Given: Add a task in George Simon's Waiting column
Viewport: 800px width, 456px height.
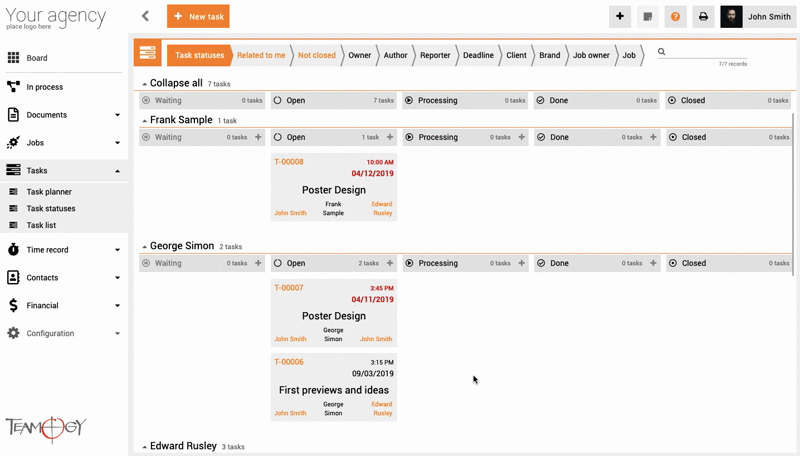Looking at the screenshot, I should [x=258, y=263].
